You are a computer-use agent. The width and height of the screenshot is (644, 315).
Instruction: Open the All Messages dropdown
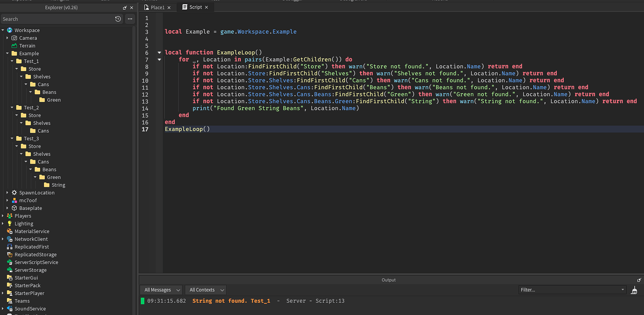[161, 290]
